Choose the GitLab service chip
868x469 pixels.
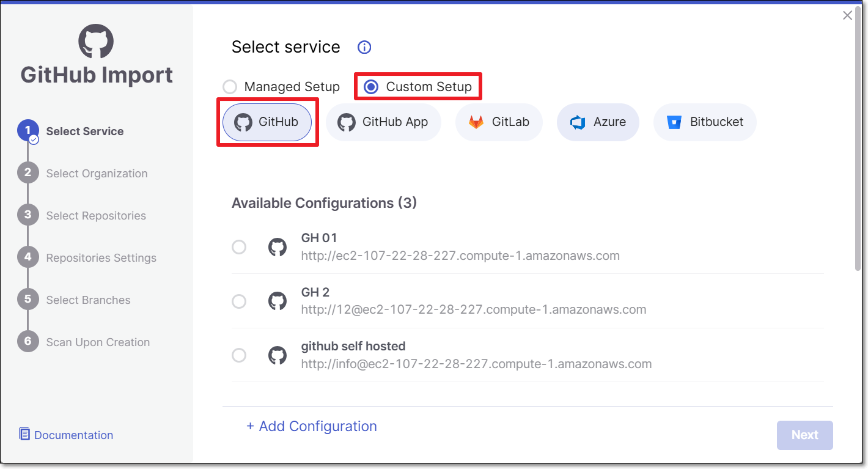click(x=499, y=122)
